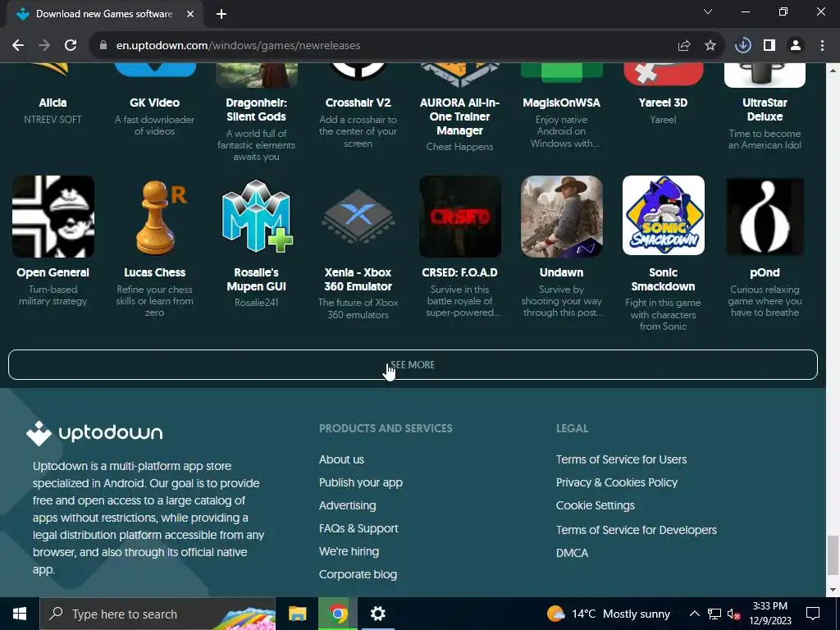Open the Dragonheir: Silent Gods title
Image resolution: width=840 pixels, height=630 pixels.
pyautogui.click(x=257, y=109)
